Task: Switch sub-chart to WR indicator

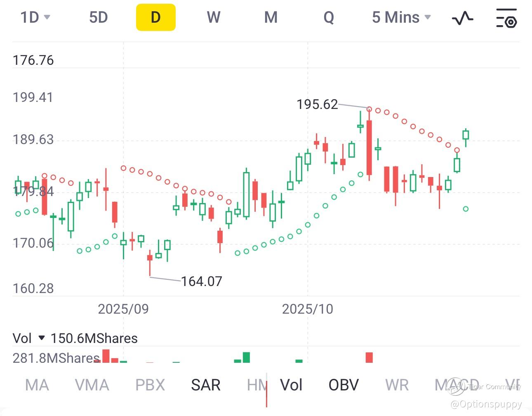Action: pos(397,385)
